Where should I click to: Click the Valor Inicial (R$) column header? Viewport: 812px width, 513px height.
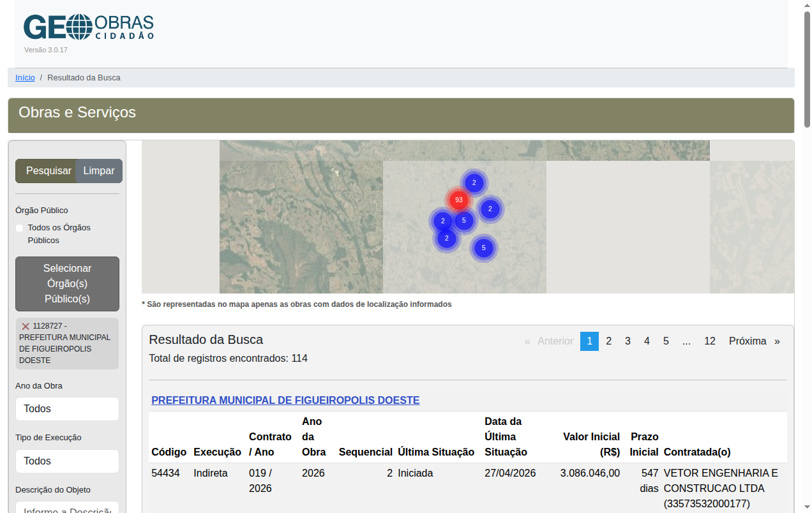(x=591, y=445)
